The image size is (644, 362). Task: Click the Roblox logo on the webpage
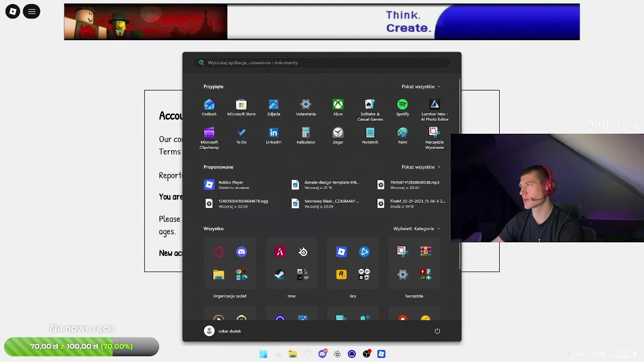[13, 12]
